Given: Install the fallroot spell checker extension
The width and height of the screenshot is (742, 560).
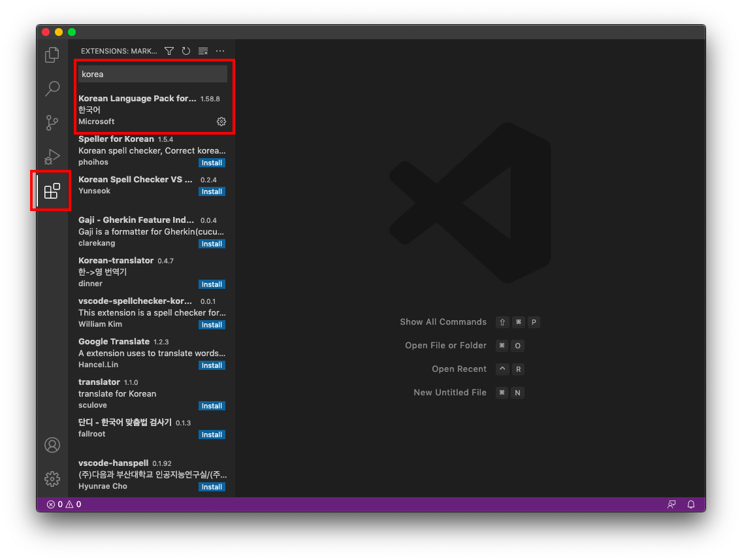Looking at the screenshot, I should pos(212,435).
